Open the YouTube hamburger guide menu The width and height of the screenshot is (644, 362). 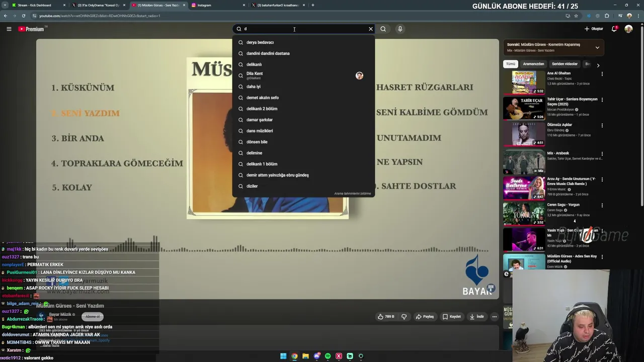pyautogui.click(x=9, y=29)
